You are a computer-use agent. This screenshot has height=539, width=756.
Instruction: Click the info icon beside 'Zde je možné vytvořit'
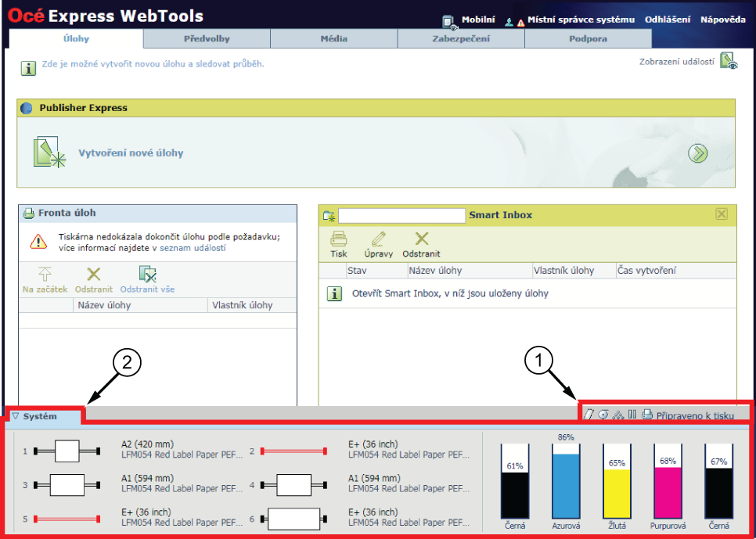pyautogui.click(x=28, y=68)
